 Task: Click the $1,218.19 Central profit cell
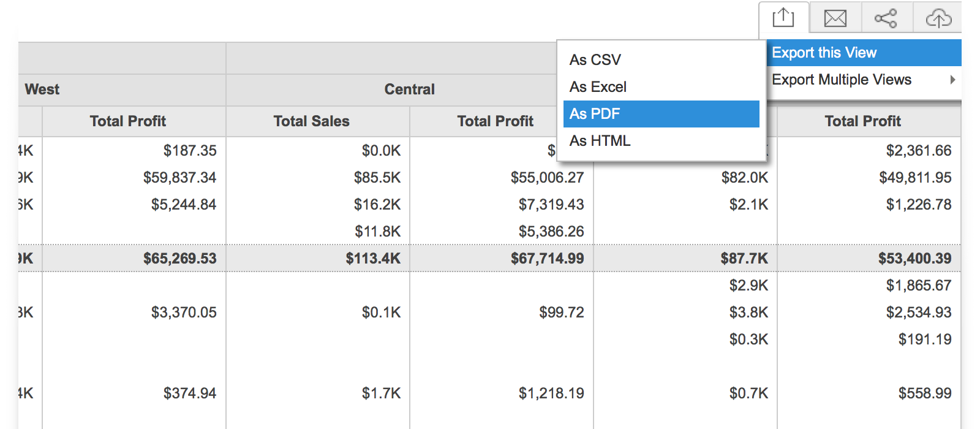pyautogui.click(x=551, y=393)
